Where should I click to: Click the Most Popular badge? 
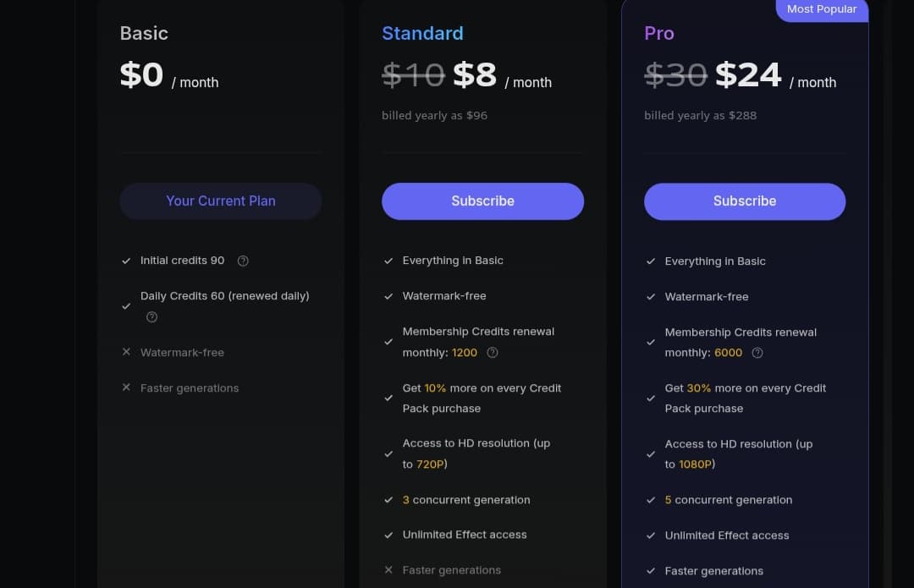tap(821, 9)
